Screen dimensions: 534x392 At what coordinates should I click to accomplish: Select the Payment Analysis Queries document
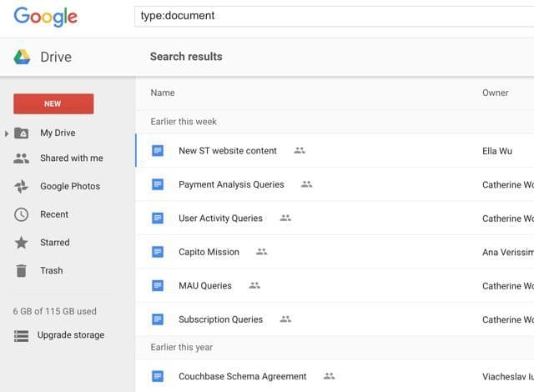(x=231, y=184)
